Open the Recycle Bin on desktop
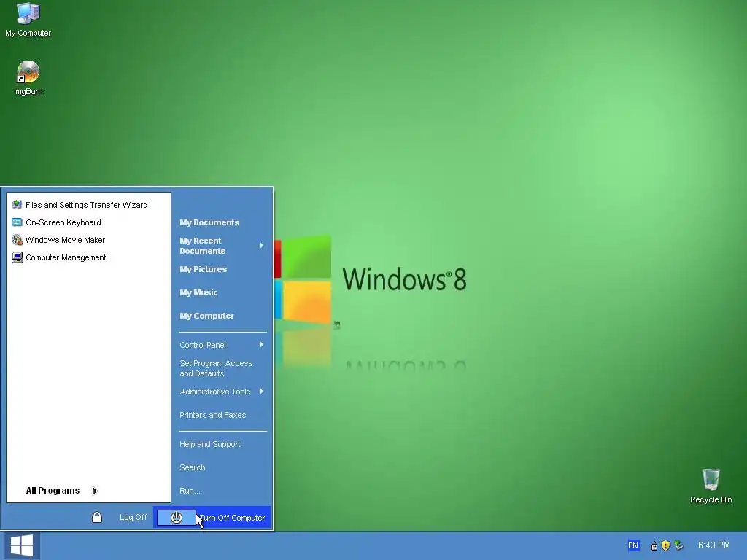The width and height of the screenshot is (747, 560). [711, 486]
